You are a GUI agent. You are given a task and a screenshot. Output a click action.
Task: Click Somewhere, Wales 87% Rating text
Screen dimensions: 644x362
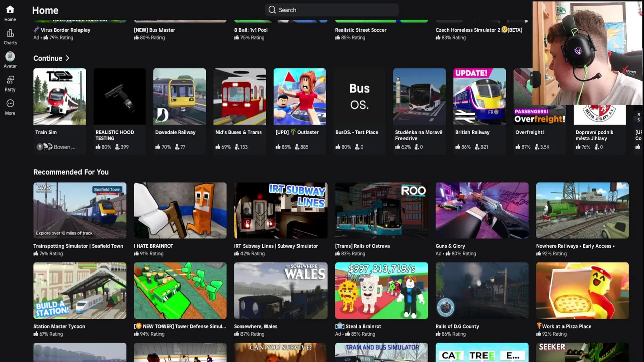click(x=249, y=334)
